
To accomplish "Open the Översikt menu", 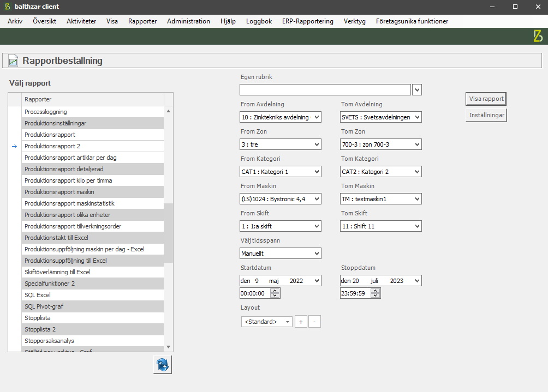I will (x=44, y=21).
